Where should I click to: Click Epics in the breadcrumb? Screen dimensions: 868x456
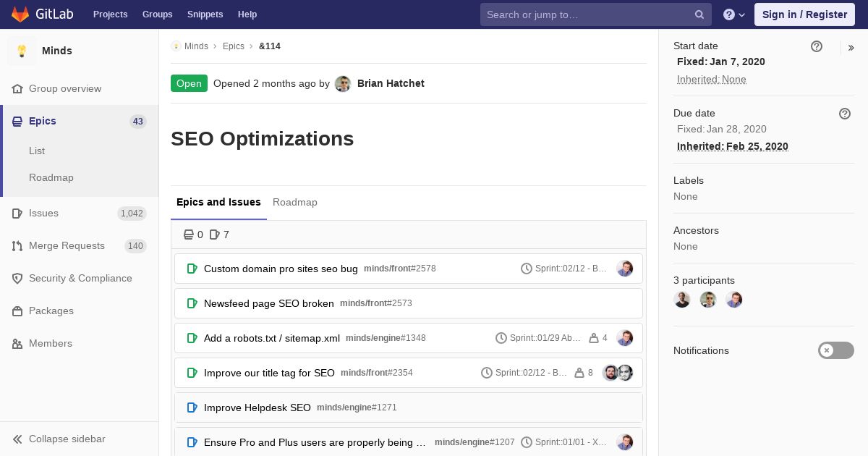(x=234, y=46)
